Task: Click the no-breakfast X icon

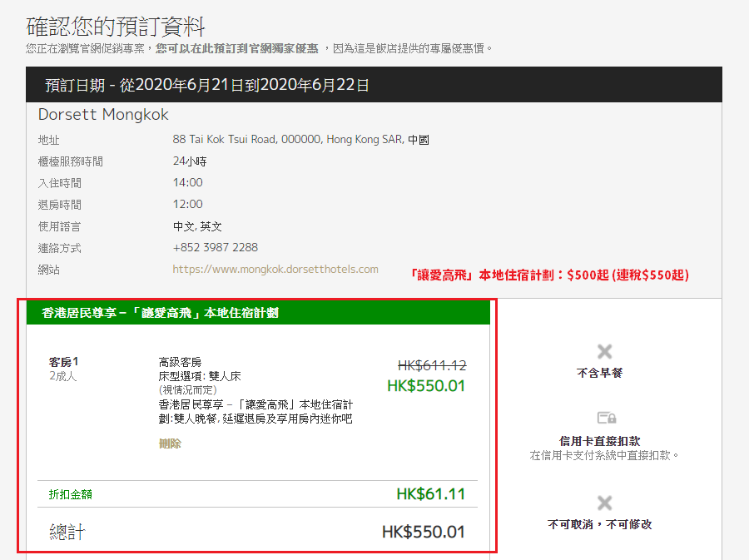Action: point(604,352)
